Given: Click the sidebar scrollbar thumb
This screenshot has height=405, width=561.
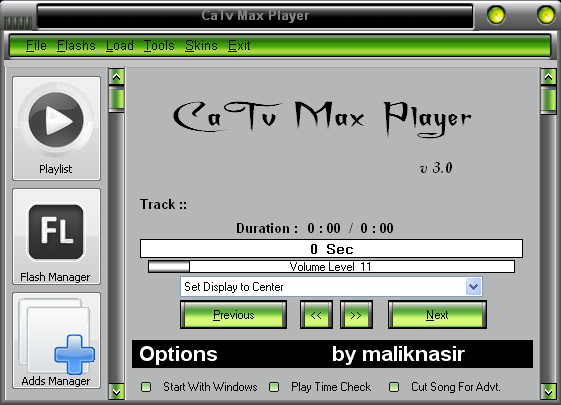Looking at the screenshot, I should pos(117,100).
